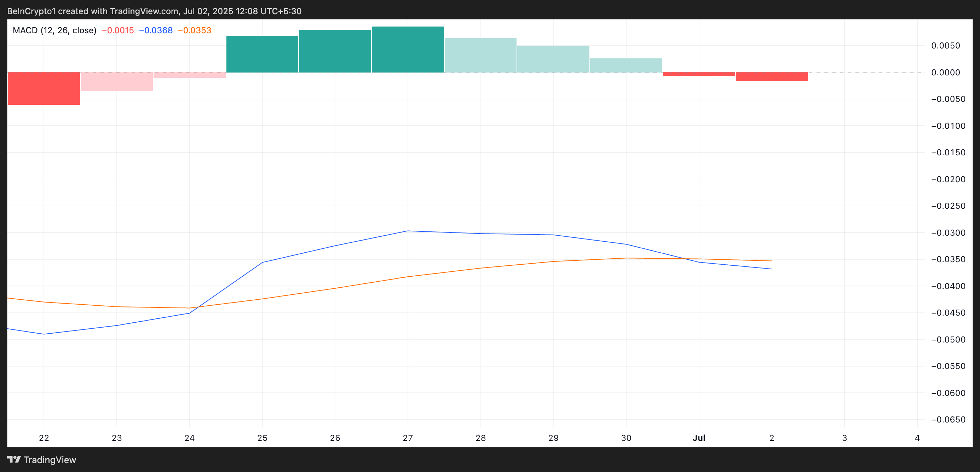The height and width of the screenshot is (472, 980).
Task: Click the light pink histogram bar at 23
Action: pyautogui.click(x=116, y=81)
